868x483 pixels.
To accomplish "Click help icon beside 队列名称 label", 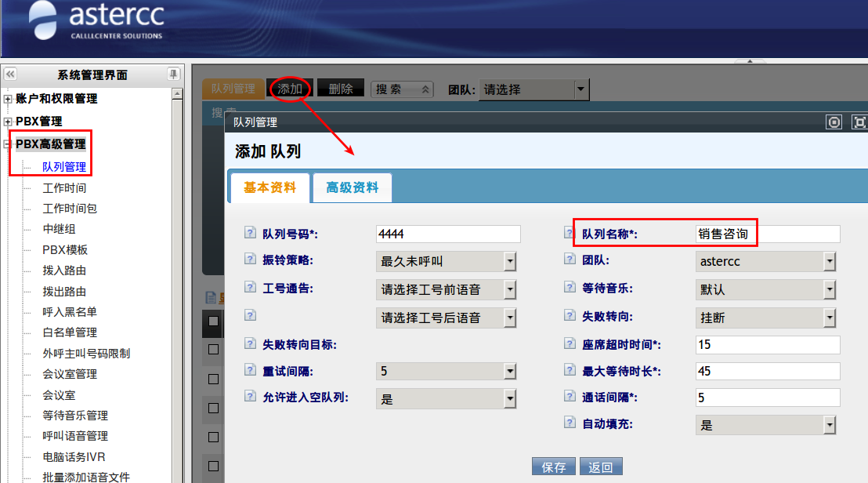I will click(x=570, y=233).
